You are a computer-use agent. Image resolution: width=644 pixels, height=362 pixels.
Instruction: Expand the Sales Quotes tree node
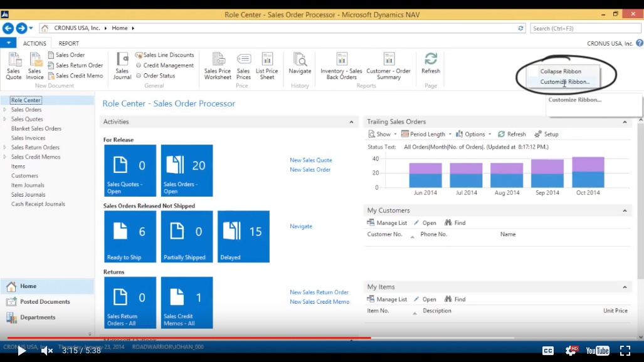(x=5, y=119)
